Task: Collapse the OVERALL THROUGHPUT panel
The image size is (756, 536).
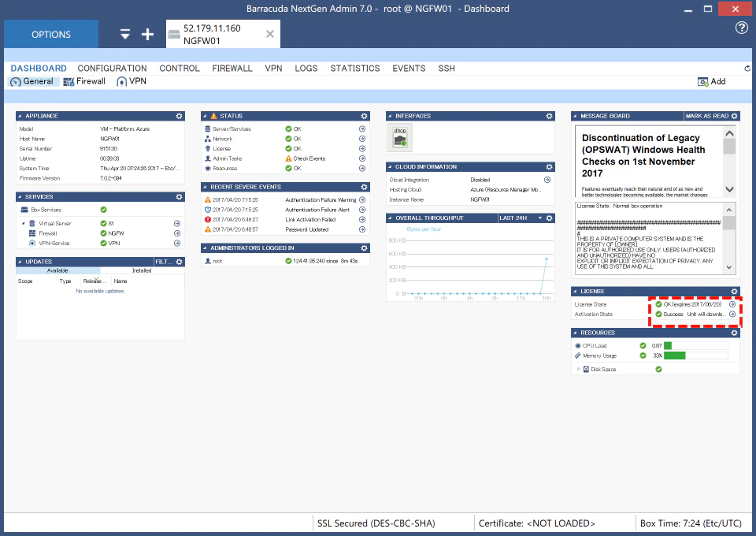Action: click(390, 218)
